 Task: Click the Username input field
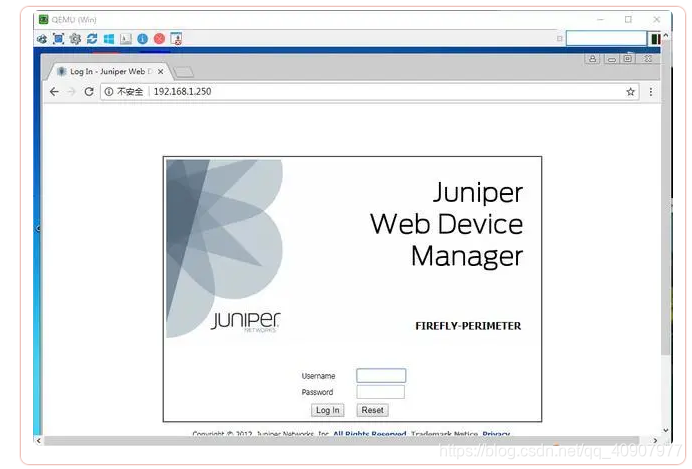(381, 375)
